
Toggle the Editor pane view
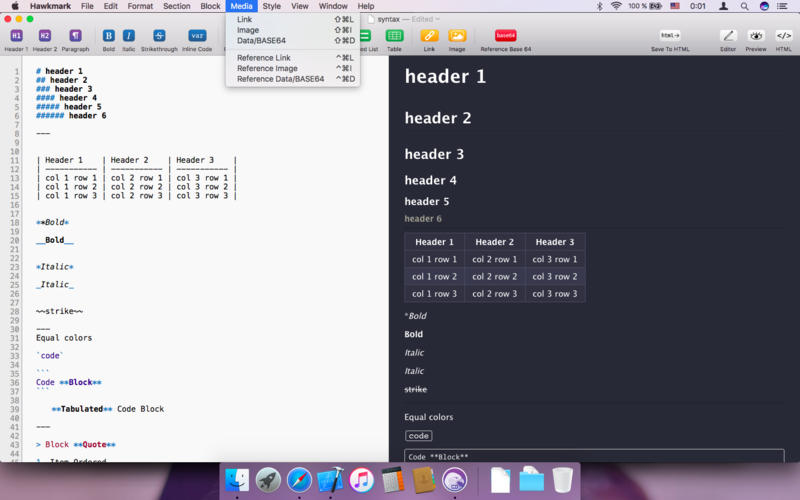click(x=728, y=36)
